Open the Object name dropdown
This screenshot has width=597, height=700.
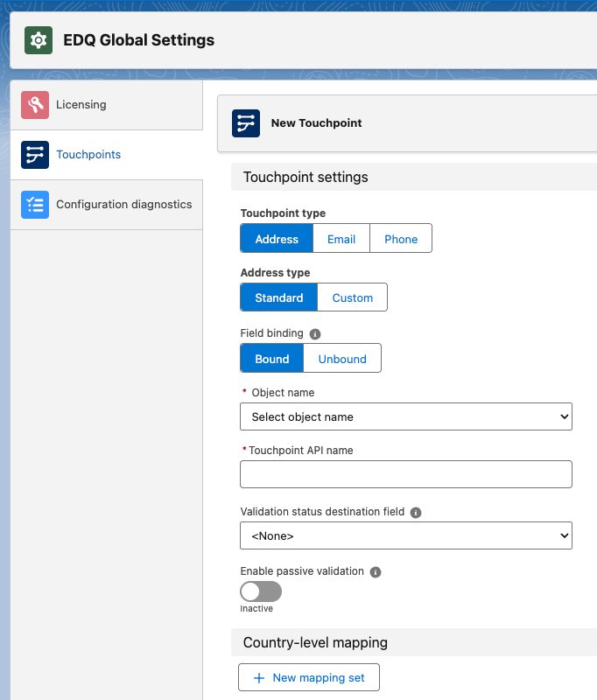coord(405,416)
